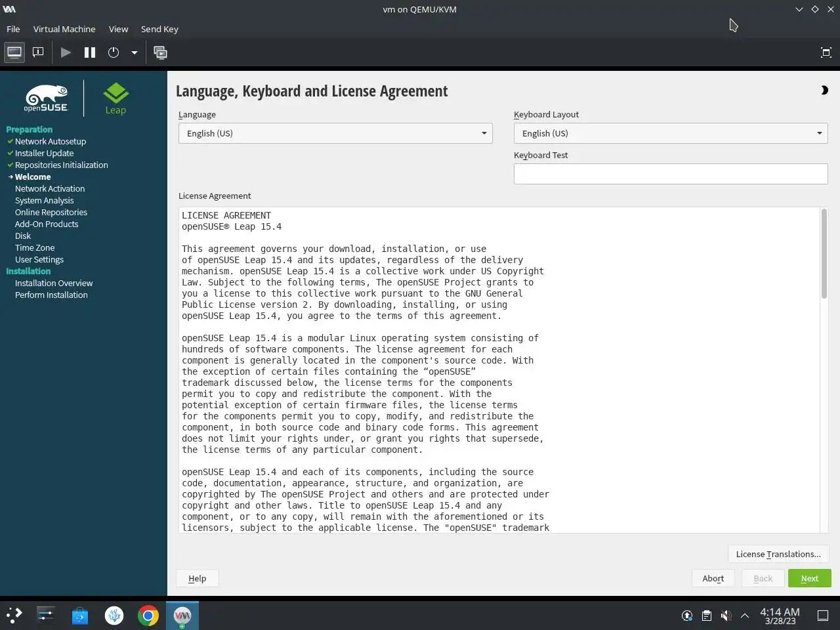The height and width of the screenshot is (630, 840).
Task: Open Discover software store in taskbar
Action: tap(80, 615)
